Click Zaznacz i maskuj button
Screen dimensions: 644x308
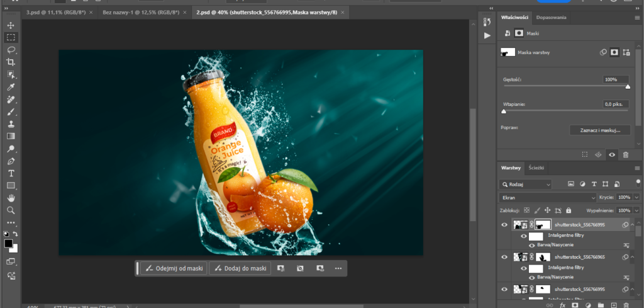(599, 130)
